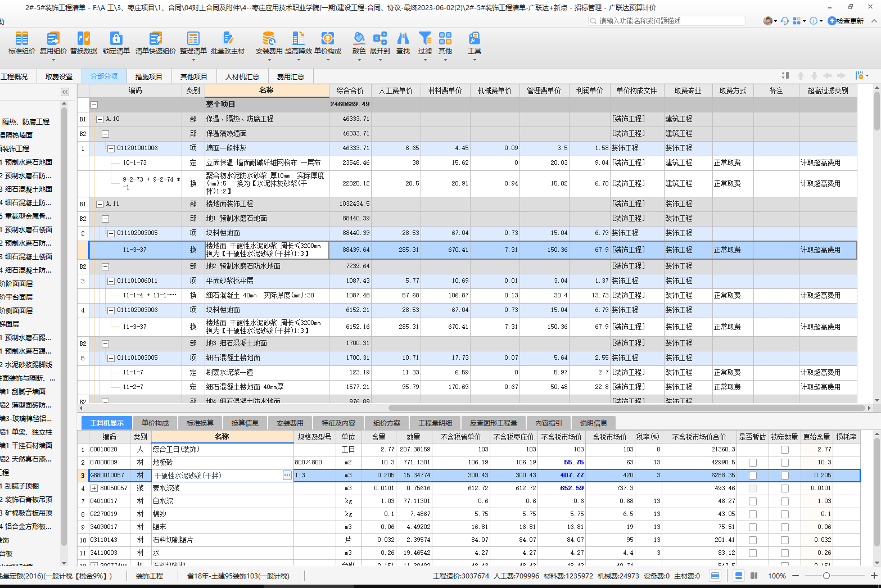The image size is (881, 588).
Task: Click the info circle icon
Action: [x=813, y=21]
